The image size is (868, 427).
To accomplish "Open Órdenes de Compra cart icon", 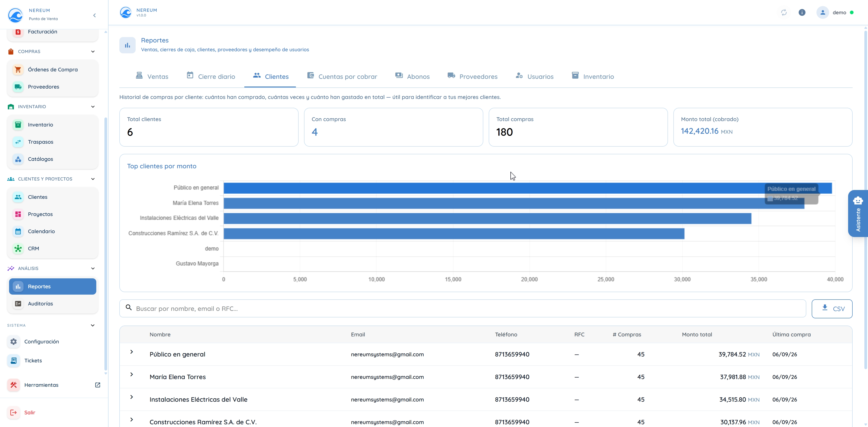I will click(18, 70).
